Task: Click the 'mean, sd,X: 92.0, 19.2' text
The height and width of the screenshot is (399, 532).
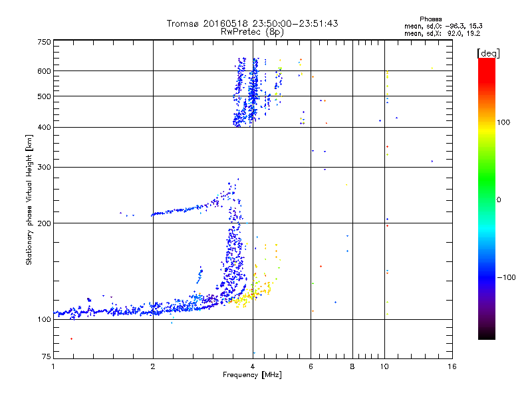Action: click(442, 34)
